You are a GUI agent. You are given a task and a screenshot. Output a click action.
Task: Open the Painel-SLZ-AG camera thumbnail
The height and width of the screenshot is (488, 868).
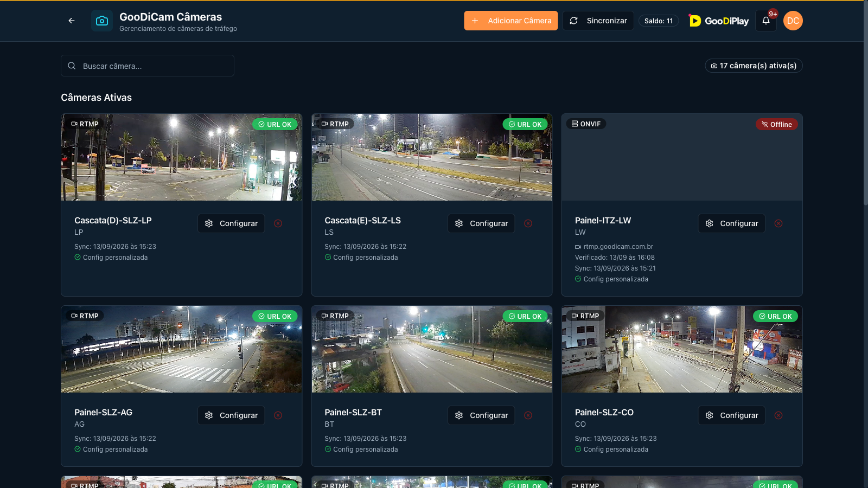click(182, 349)
